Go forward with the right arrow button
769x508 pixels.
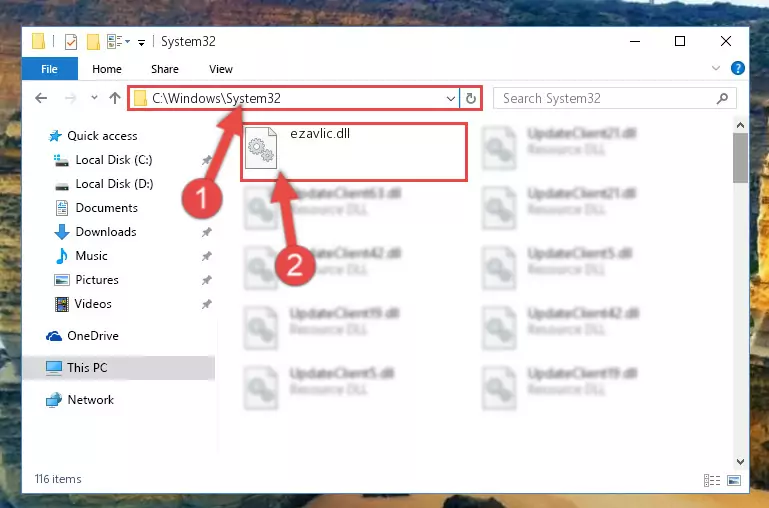point(71,98)
